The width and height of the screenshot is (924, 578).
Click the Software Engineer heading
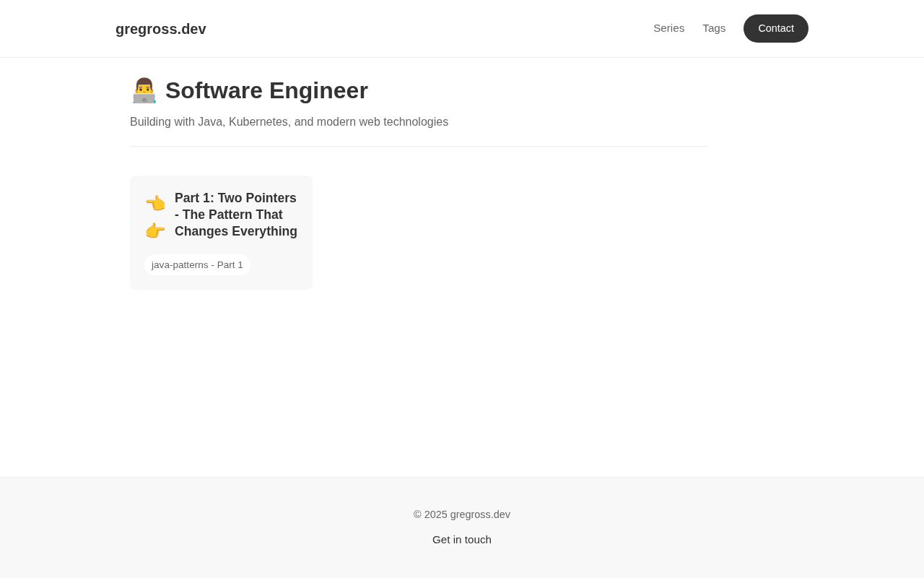[x=266, y=91]
